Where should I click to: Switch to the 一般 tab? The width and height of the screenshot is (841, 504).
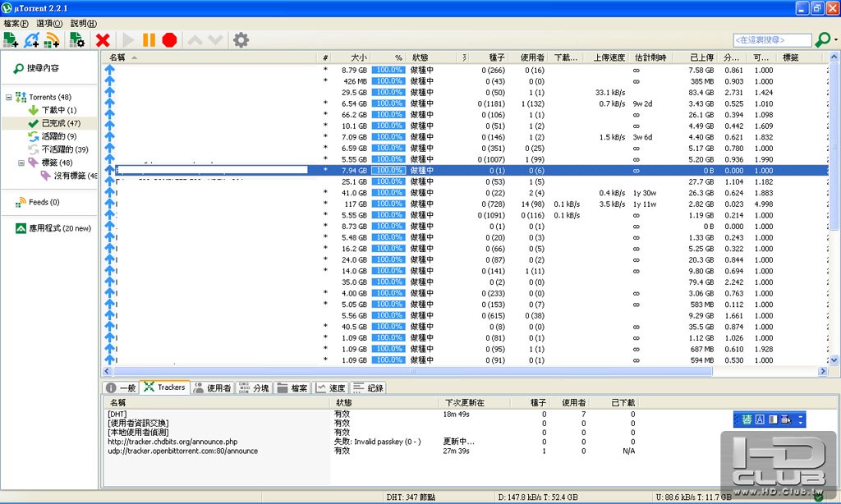(x=122, y=387)
